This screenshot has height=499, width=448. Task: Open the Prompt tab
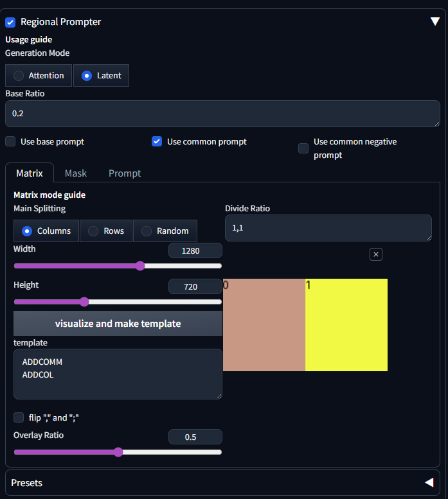click(125, 173)
